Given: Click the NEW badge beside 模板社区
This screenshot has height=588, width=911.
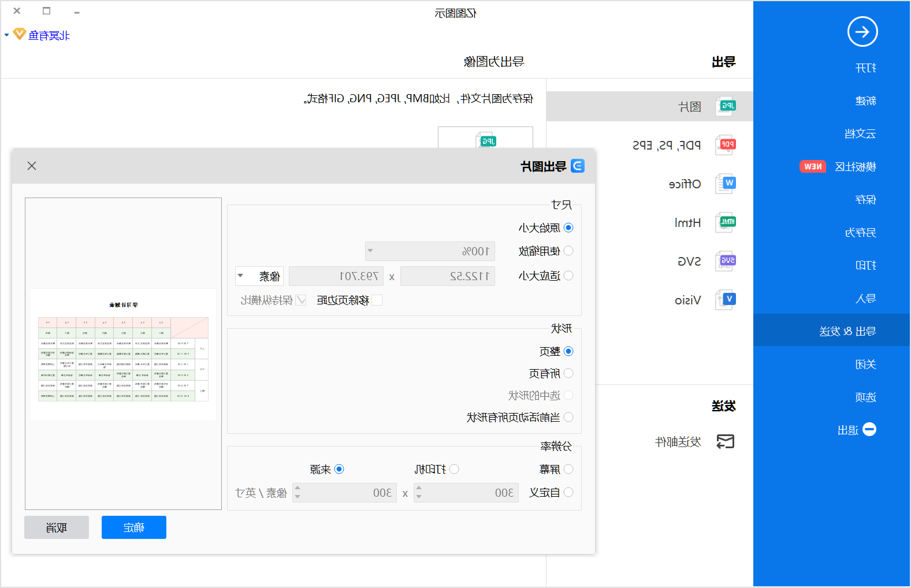Looking at the screenshot, I should [813, 166].
